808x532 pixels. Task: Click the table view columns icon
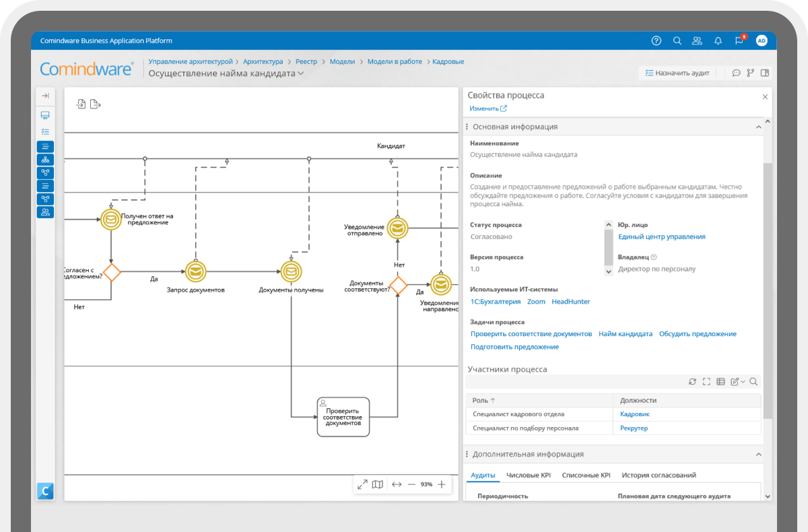pyautogui.click(x=720, y=382)
